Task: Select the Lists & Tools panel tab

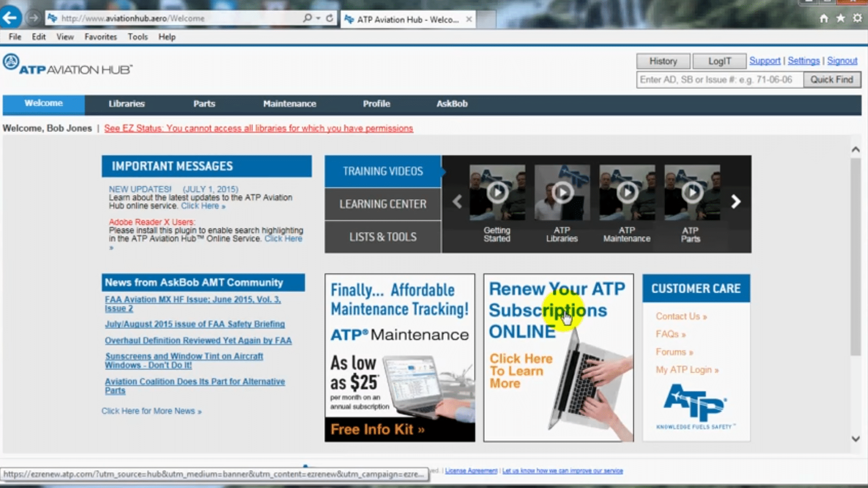Action: tap(383, 237)
